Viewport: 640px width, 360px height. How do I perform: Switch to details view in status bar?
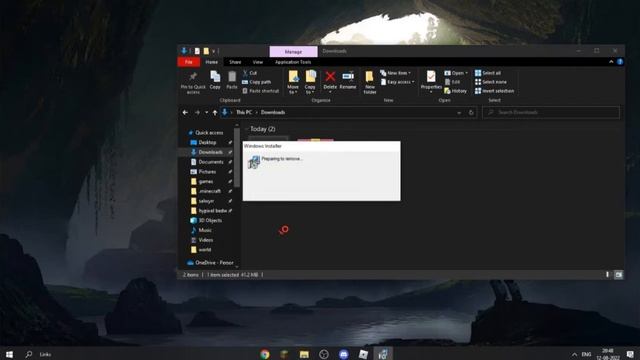607,275
